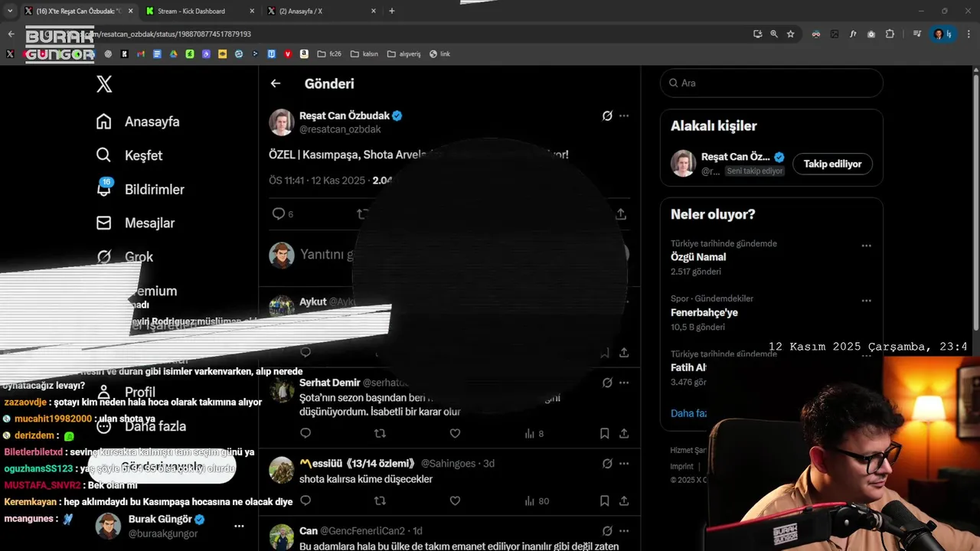Open the fc26 bookmarks folder
This screenshot has height=551, width=980.
point(328,54)
